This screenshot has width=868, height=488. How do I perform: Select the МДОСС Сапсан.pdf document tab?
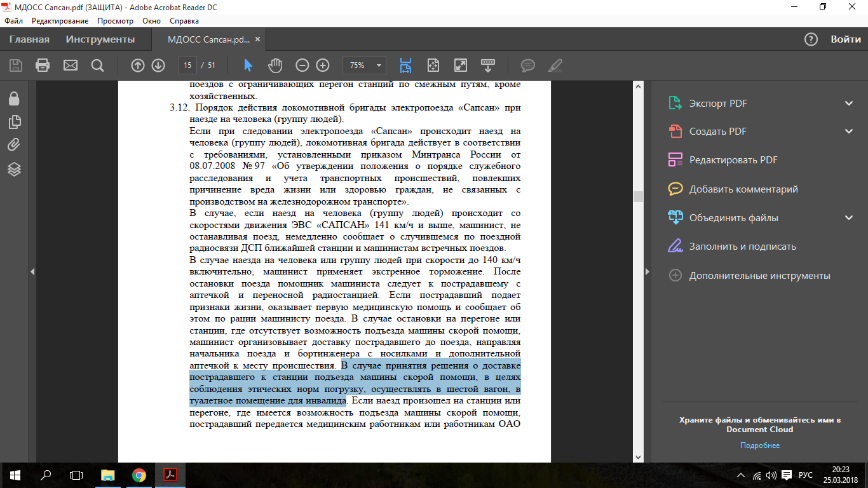209,39
